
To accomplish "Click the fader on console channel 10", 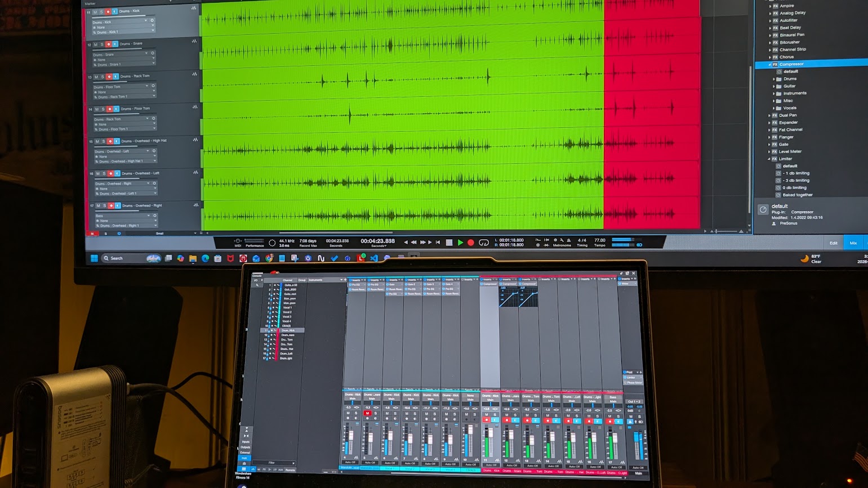I will pyautogui.click(x=470, y=430).
